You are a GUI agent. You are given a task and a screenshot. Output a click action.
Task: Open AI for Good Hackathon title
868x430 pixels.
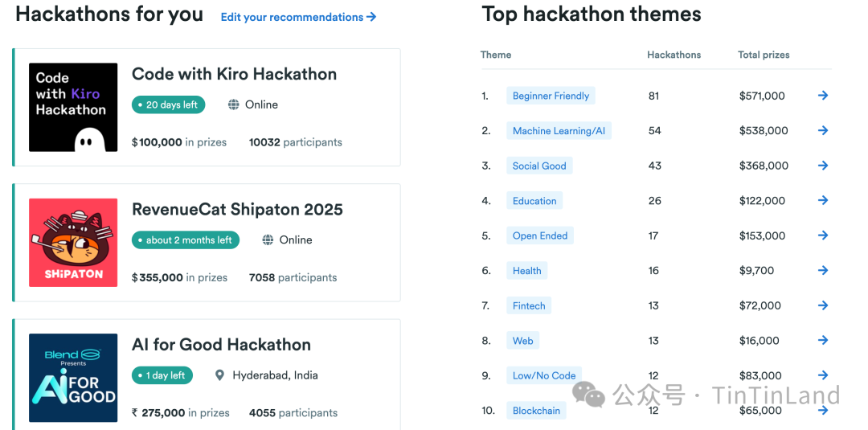[222, 345]
